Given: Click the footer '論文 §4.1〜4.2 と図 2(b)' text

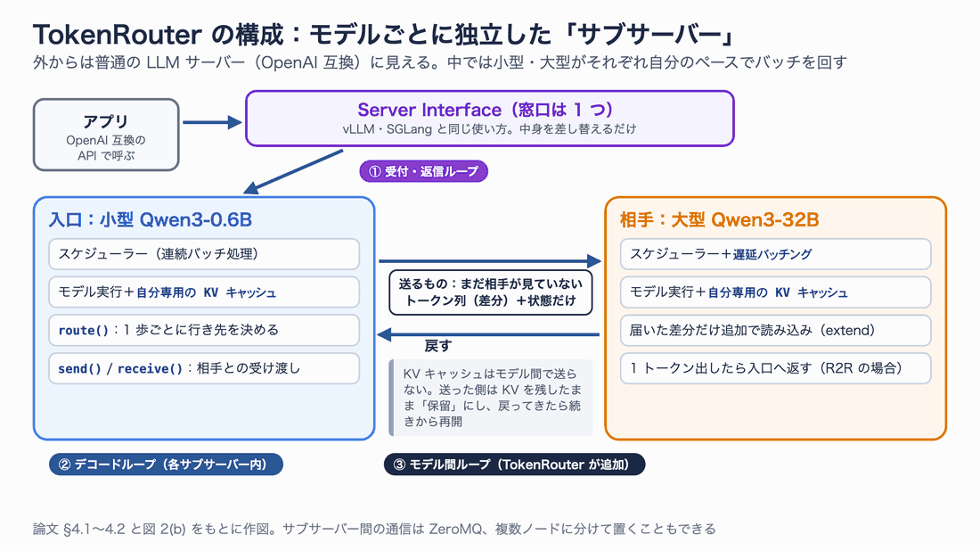Looking at the screenshot, I should (x=374, y=529).
